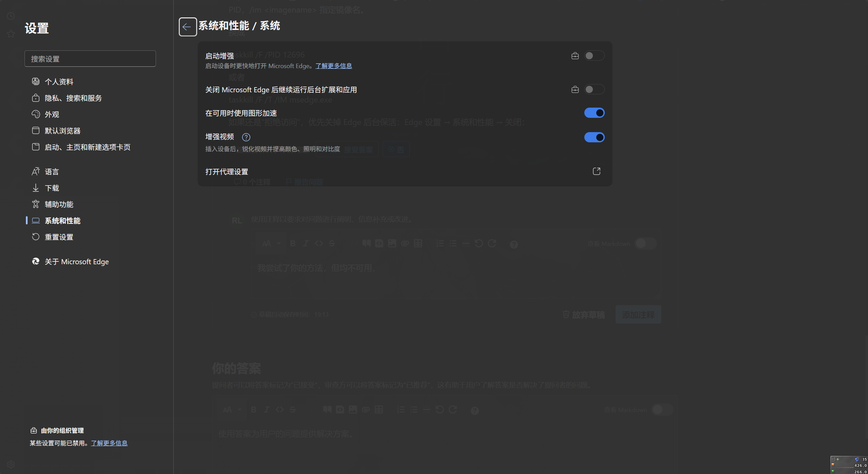
Task: Select 语言 settings in the sidebar
Action: [x=52, y=172]
